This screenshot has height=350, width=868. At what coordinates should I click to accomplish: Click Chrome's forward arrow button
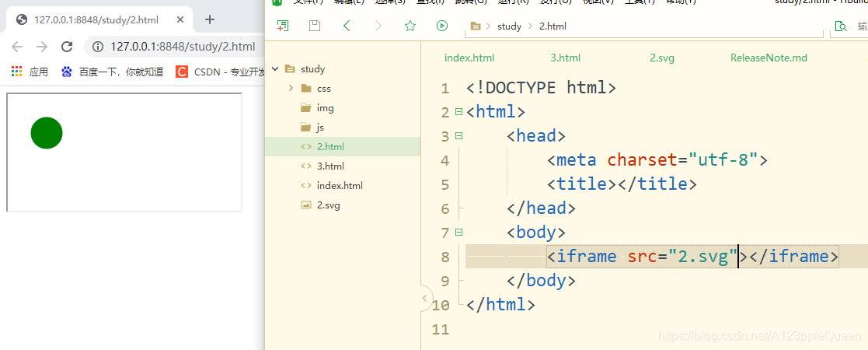click(x=42, y=47)
